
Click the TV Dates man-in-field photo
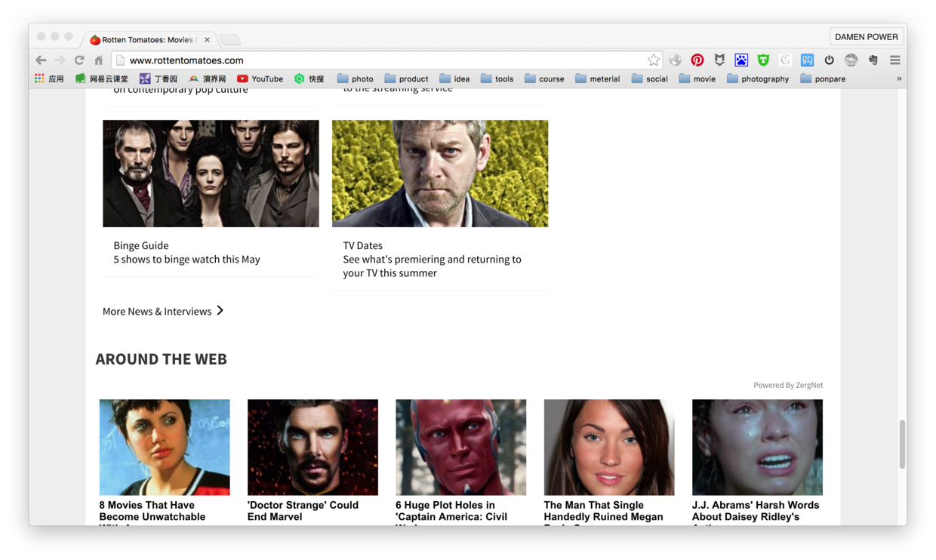[x=440, y=174]
